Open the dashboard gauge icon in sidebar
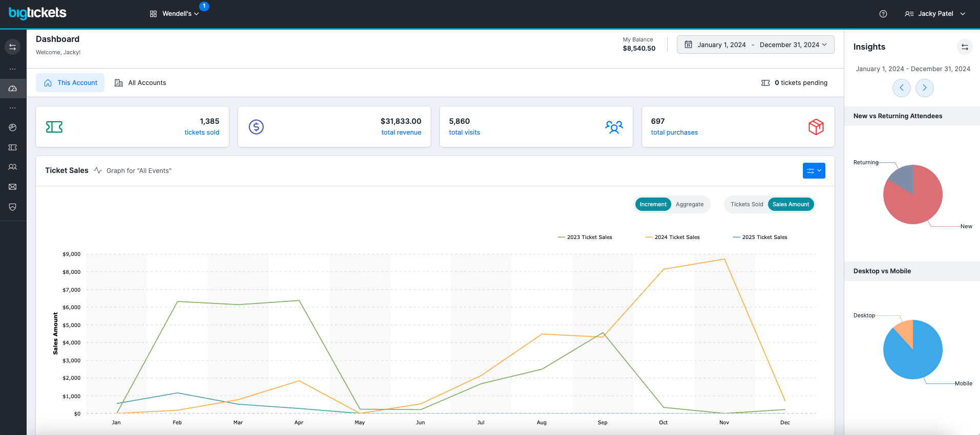 click(x=13, y=89)
